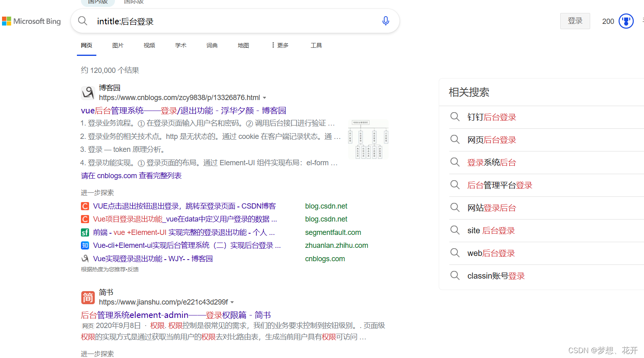644x358 pixels.
Task: Click the Microsoft Bing logo
Action: (32, 21)
